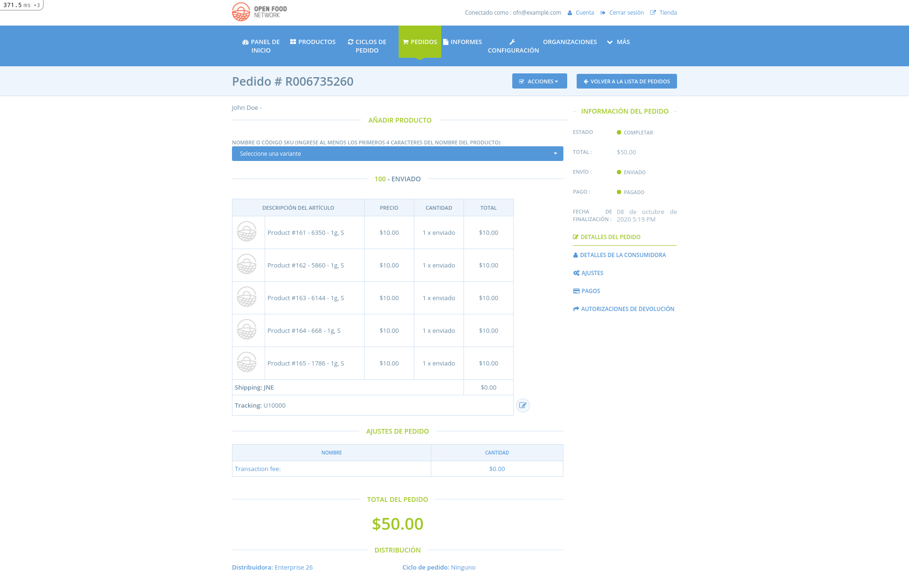909x588 pixels.
Task: Expand the Acciones dropdown button
Action: tap(539, 81)
